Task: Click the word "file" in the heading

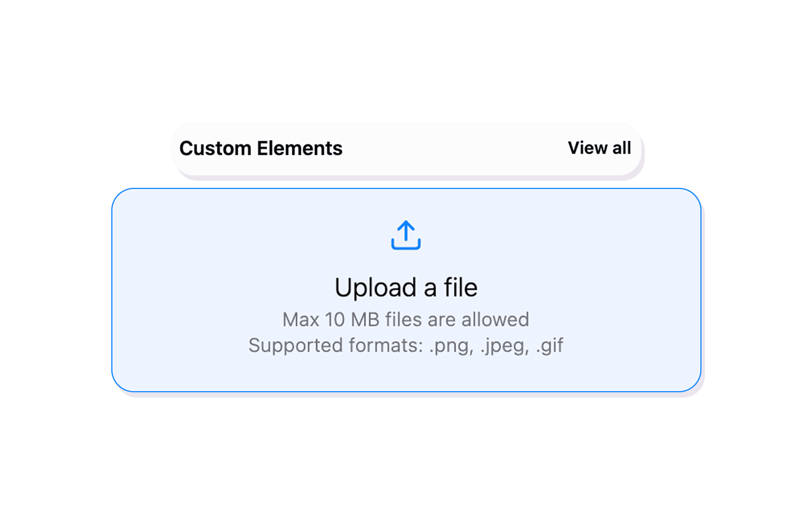Action: pos(461,287)
